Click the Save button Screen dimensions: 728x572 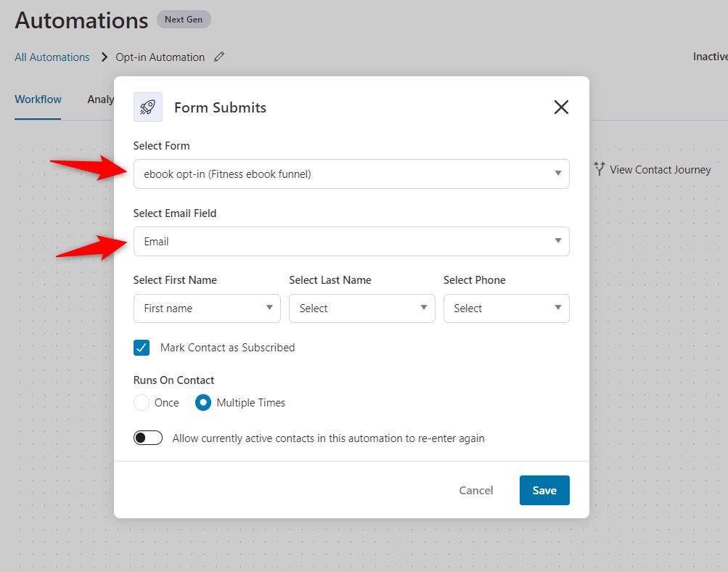tap(544, 490)
